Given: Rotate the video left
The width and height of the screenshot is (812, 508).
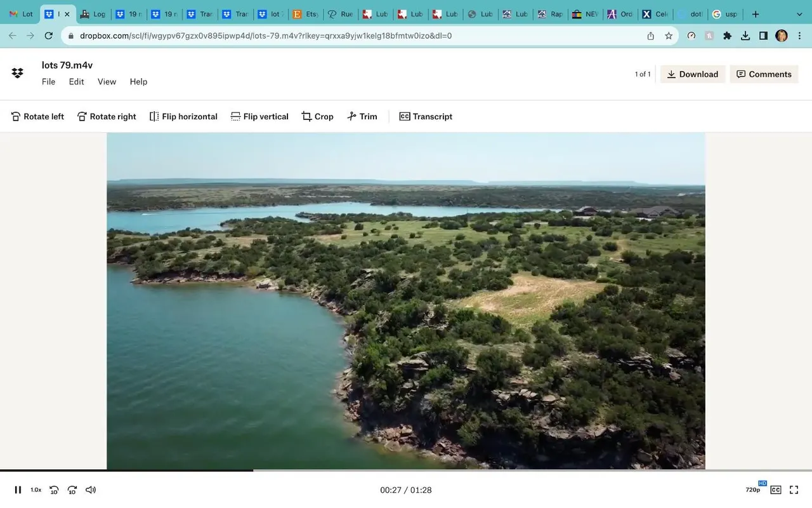Looking at the screenshot, I should 38,116.
